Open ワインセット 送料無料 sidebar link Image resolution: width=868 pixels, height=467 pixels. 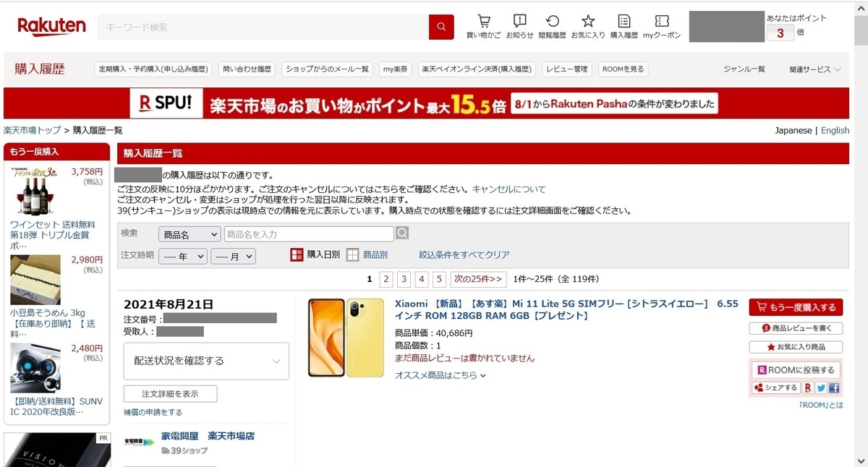pos(53,235)
